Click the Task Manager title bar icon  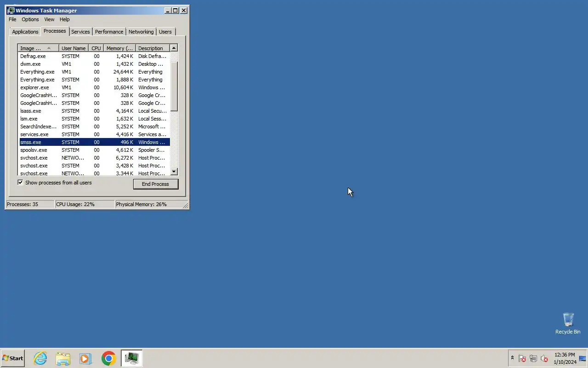pyautogui.click(x=11, y=11)
